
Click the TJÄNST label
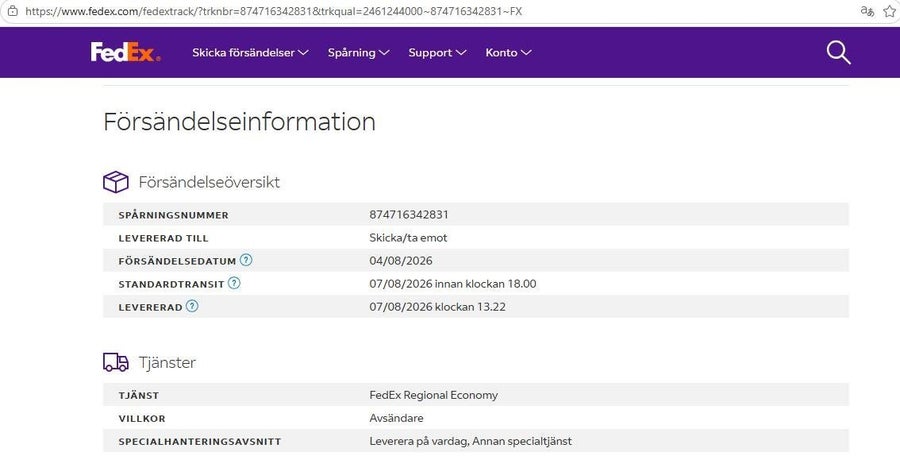139,396
